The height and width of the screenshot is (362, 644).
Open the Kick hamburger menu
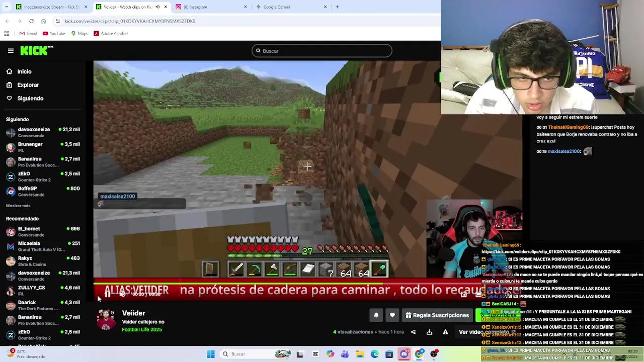tap(11, 51)
